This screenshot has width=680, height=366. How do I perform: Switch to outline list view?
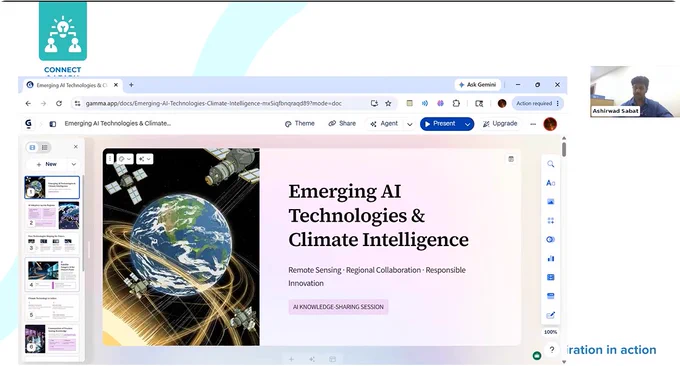[45, 147]
